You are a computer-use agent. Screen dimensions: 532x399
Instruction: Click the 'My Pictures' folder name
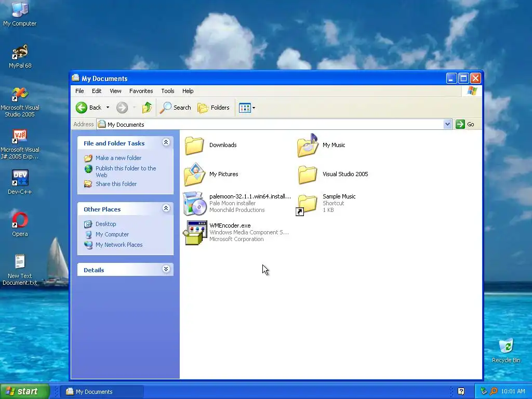click(223, 174)
